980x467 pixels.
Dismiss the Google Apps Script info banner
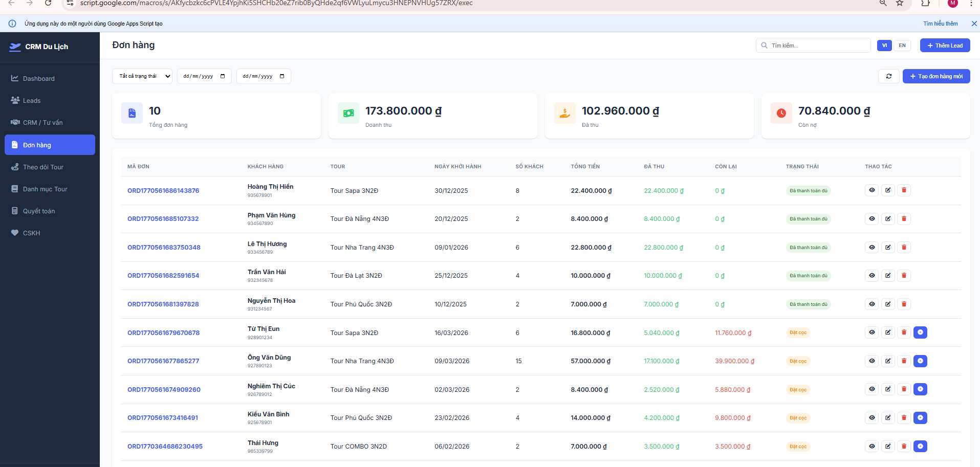click(x=974, y=24)
